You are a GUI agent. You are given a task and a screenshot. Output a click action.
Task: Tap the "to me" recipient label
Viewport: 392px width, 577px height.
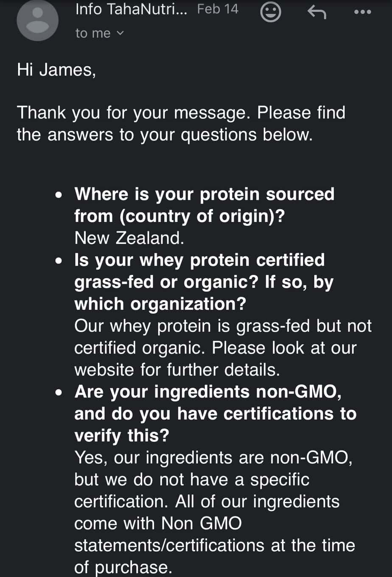point(93,33)
